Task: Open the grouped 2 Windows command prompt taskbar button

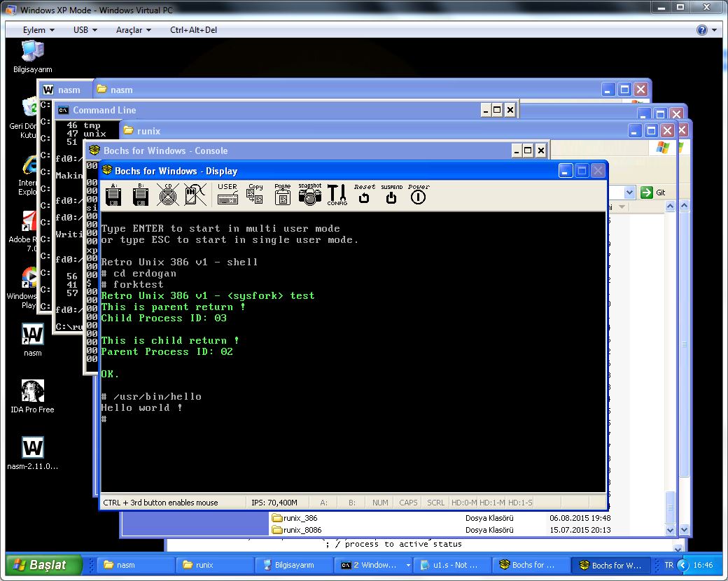Action: pyautogui.click(x=373, y=565)
